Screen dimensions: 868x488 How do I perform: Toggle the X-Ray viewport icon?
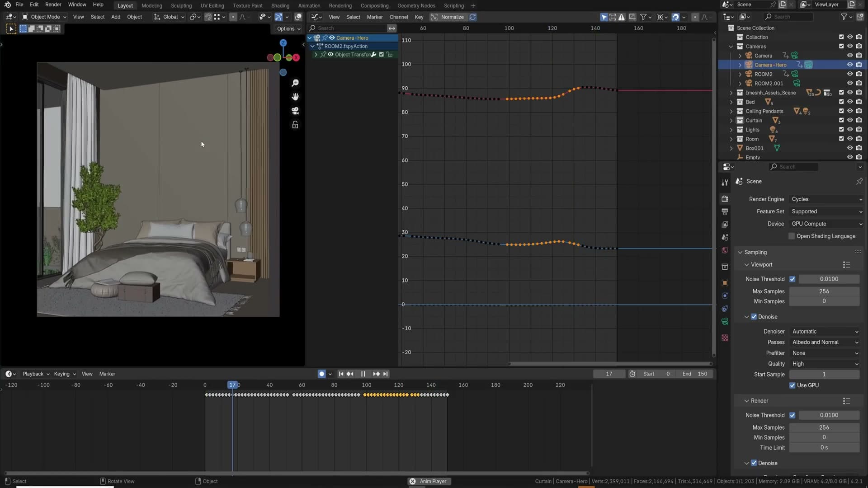[x=298, y=17]
